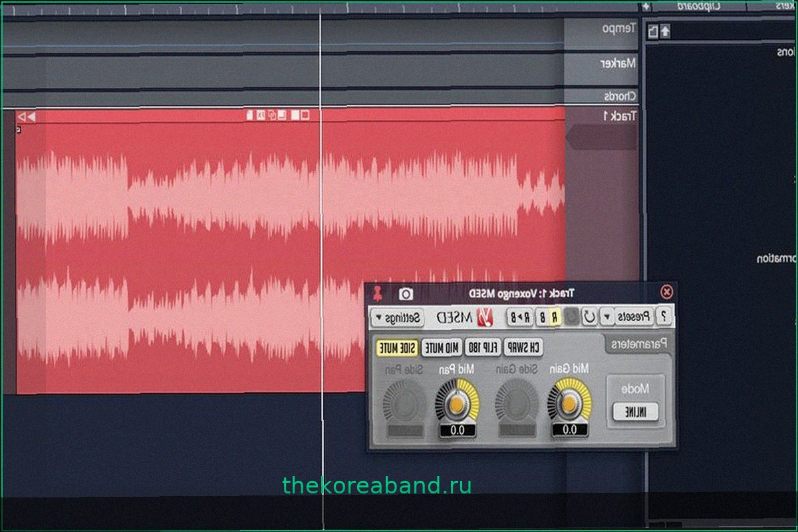This screenshot has width=798, height=532.
Task: Toggle the FLIP 180 switch
Action: (x=483, y=347)
